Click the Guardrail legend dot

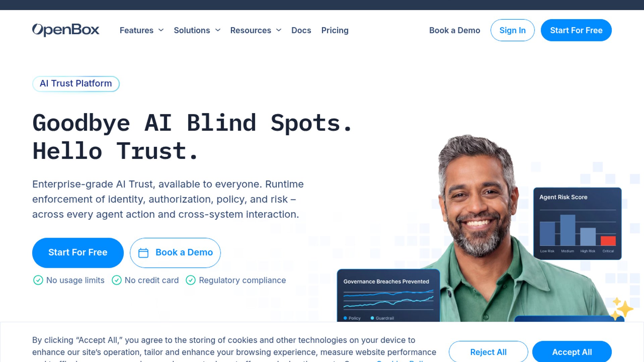372,318
